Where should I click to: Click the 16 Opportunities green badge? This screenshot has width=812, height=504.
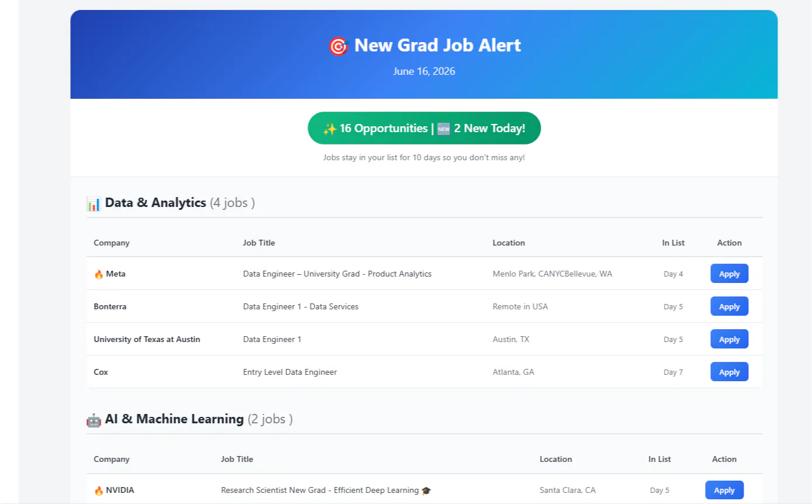[x=424, y=128]
